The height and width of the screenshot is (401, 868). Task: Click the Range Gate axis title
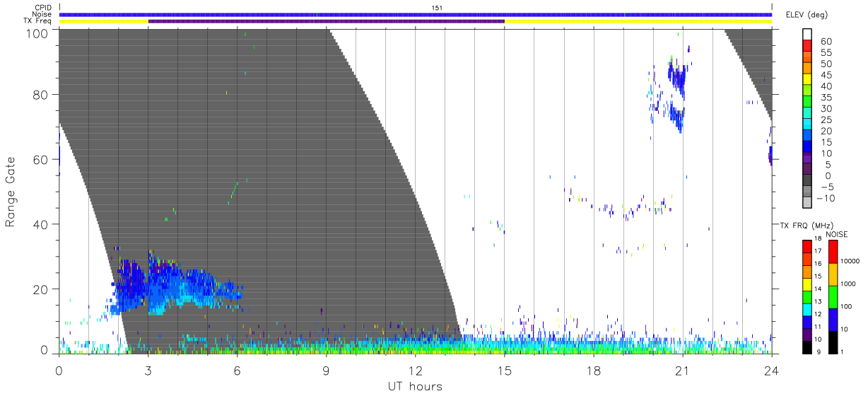point(11,192)
